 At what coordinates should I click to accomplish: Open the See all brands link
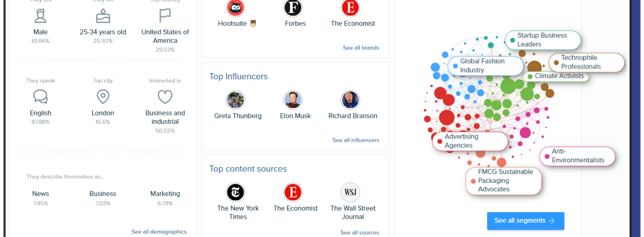[361, 48]
